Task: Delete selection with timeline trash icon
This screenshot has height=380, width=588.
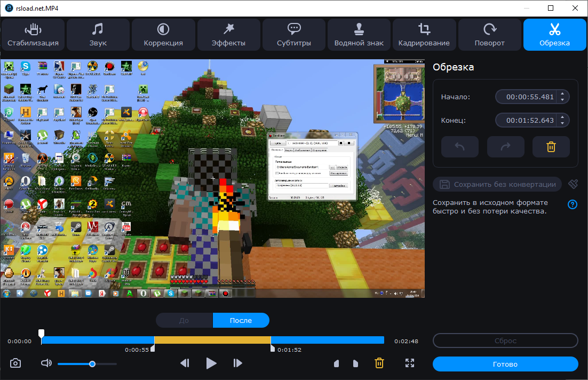Action: point(379,363)
